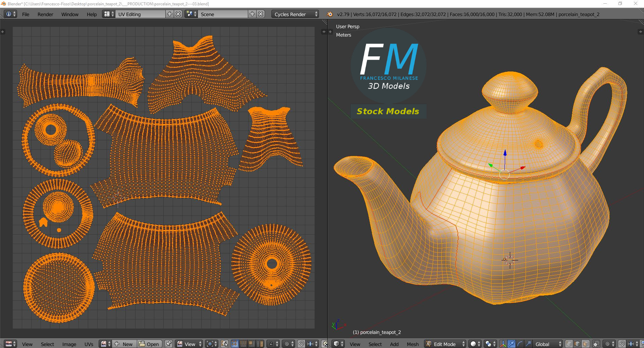This screenshot has width=644, height=348.
Task: Select mesh vertex select mode
Action: [x=569, y=344]
